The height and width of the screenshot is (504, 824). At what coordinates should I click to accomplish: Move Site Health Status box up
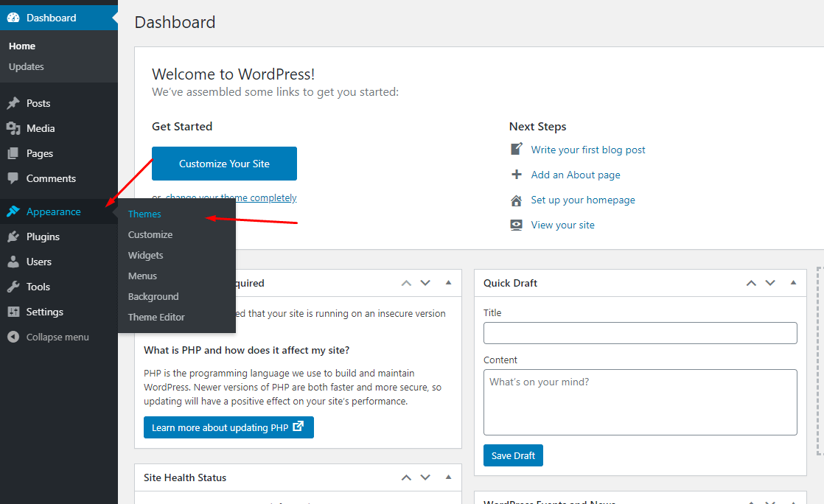tap(406, 477)
